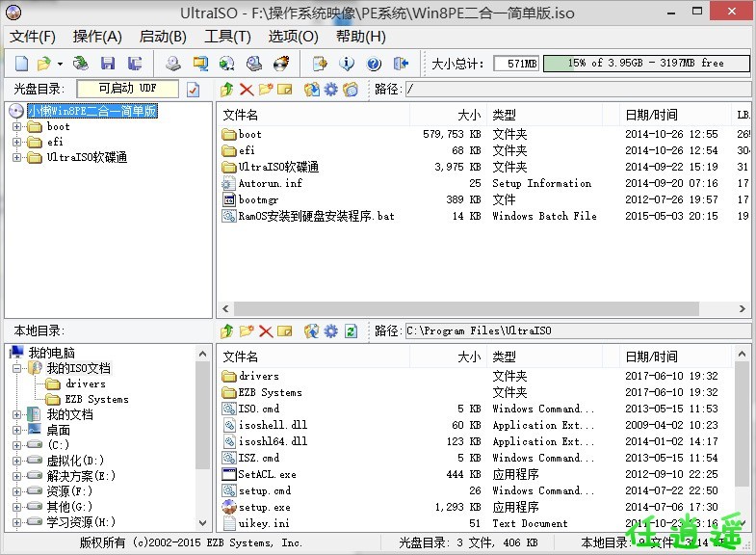Expand the 我的文档 tree node
The width and height of the screenshot is (756, 555).
(17, 414)
